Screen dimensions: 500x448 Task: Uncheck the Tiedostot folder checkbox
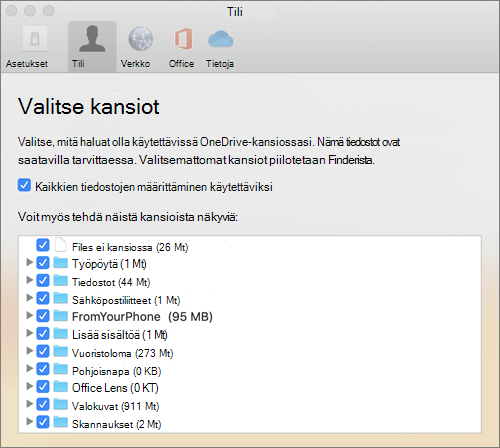43,280
